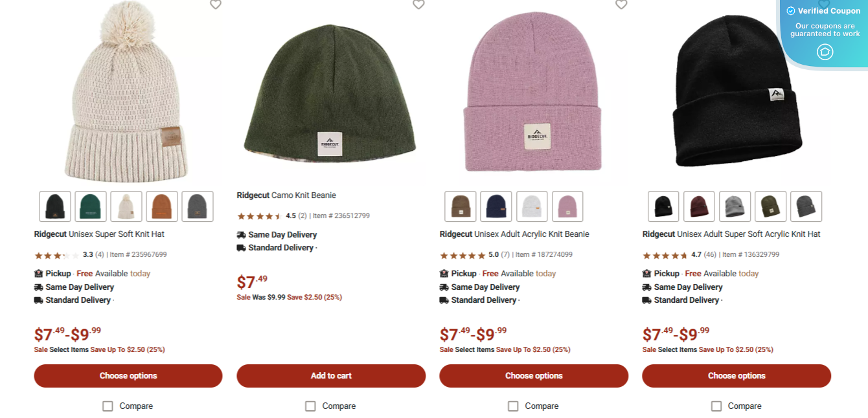Viewport: 868px width, 418px height.
Task: Click heart icon above green Camo Knit Beanie
Action: coord(418,5)
